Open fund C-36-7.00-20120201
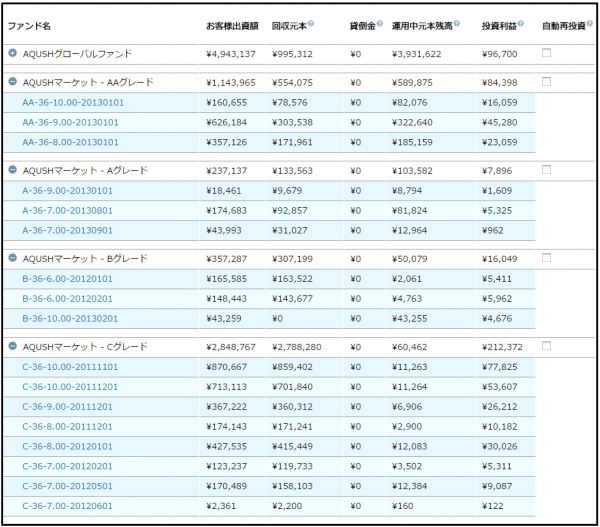The image size is (600, 527). click(x=68, y=466)
